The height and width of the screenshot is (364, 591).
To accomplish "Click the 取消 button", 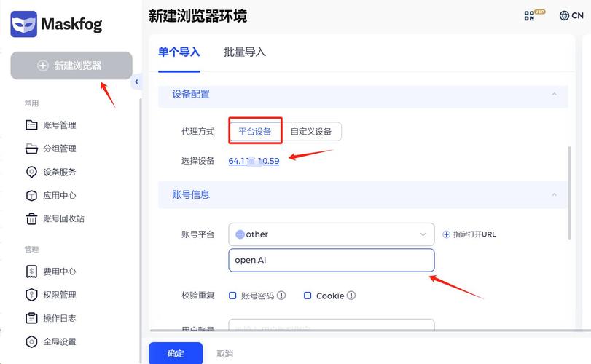I will click(x=225, y=354).
